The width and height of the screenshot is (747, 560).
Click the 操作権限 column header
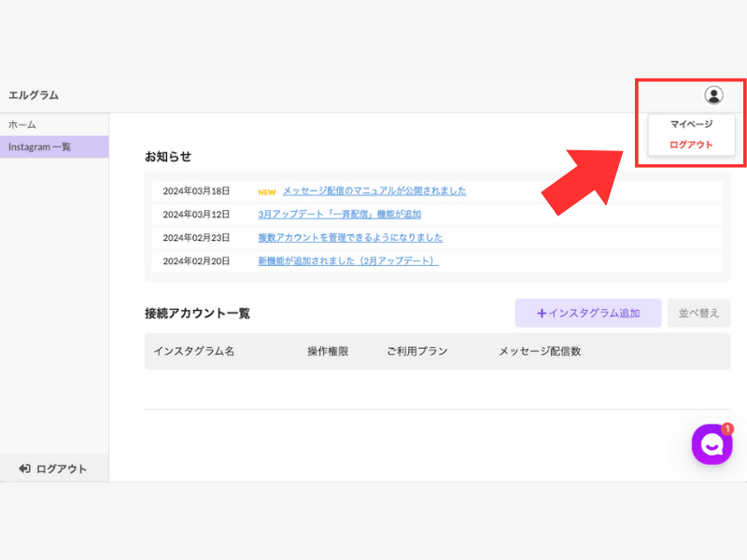(328, 352)
